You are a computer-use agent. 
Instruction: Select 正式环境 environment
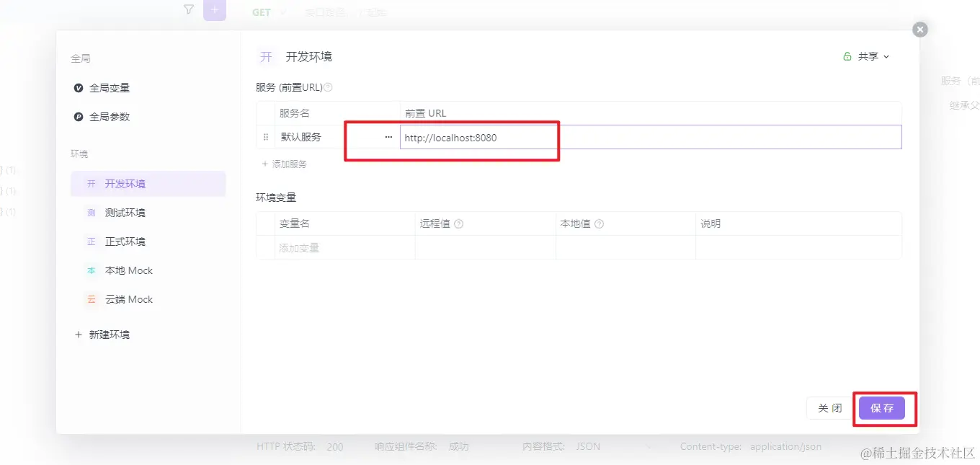pos(148,242)
